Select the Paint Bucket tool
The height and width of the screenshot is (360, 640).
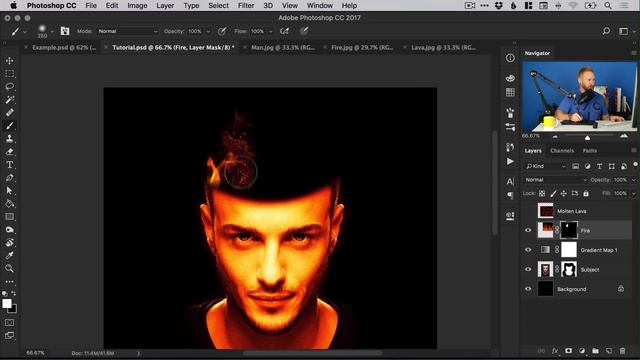(9, 204)
